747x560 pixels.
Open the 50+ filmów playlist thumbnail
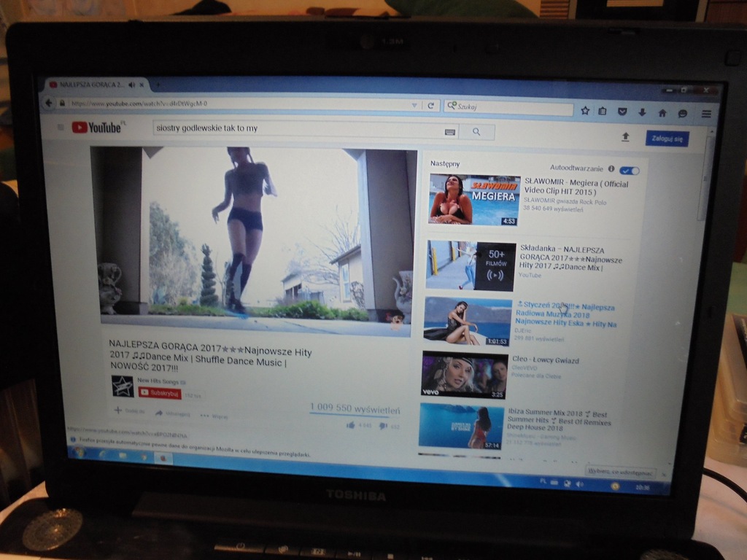click(471, 265)
